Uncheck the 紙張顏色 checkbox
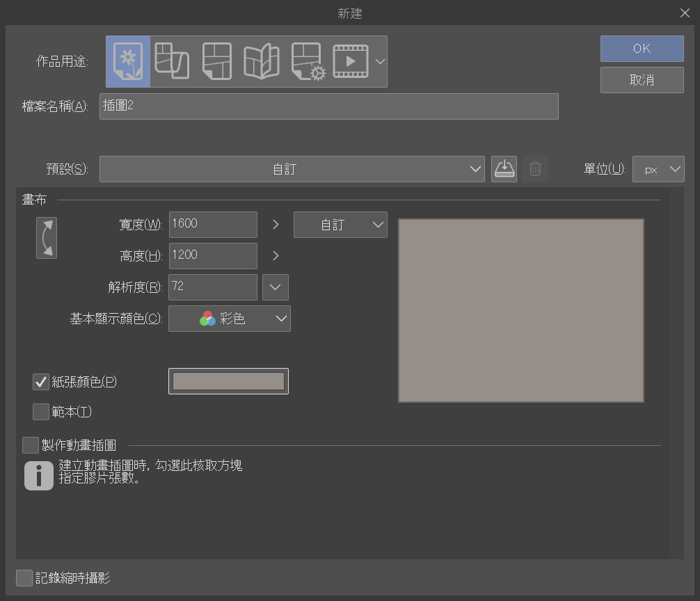This screenshot has height=601, width=700. pos(41,381)
